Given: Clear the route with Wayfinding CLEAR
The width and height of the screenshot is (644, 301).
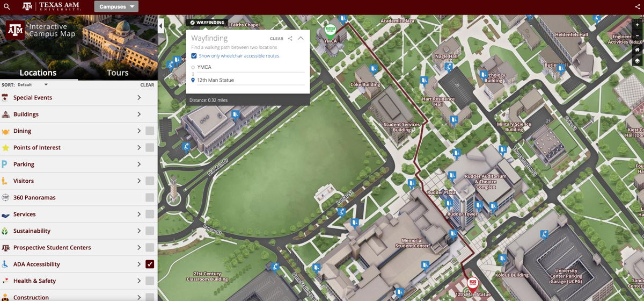Looking at the screenshot, I should [276, 39].
